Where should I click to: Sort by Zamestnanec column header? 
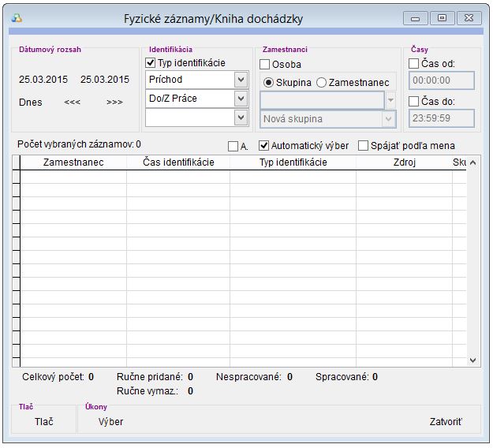73,162
